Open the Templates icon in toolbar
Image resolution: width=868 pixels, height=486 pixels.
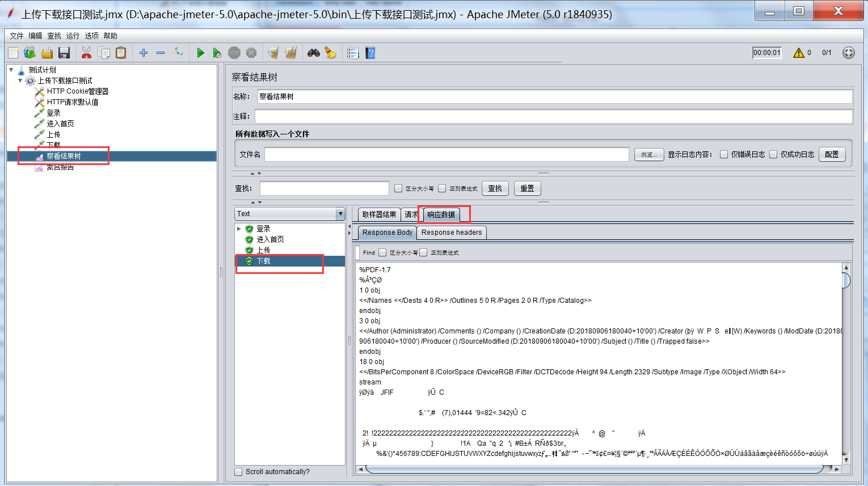pyautogui.click(x=30, y=53)
